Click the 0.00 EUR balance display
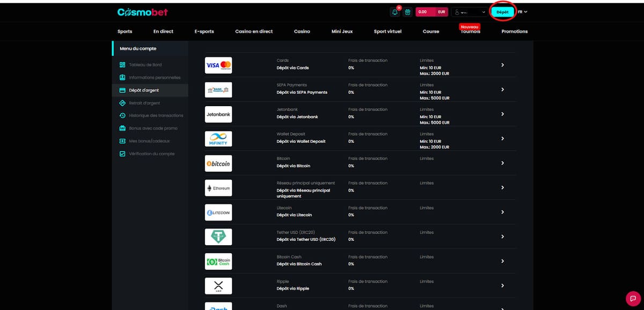Screen dimensions: 644x310 tap(431, 12)
